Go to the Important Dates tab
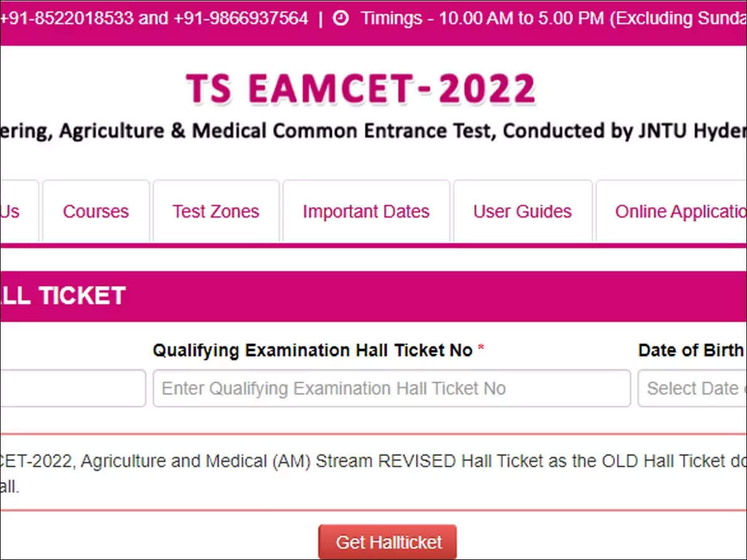The height and width of the screenshot is (560, 747). pos(366,212)
